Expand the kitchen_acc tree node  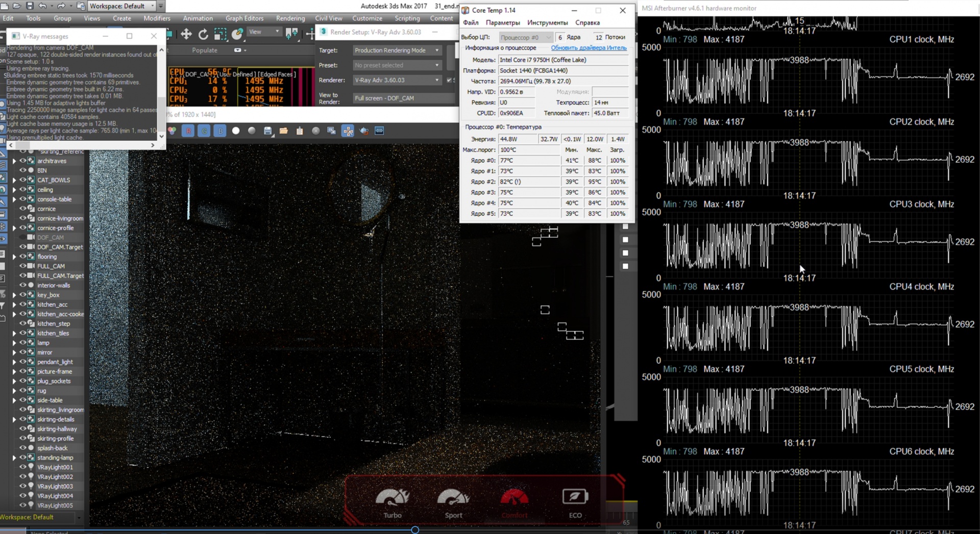tap(14, 304)
